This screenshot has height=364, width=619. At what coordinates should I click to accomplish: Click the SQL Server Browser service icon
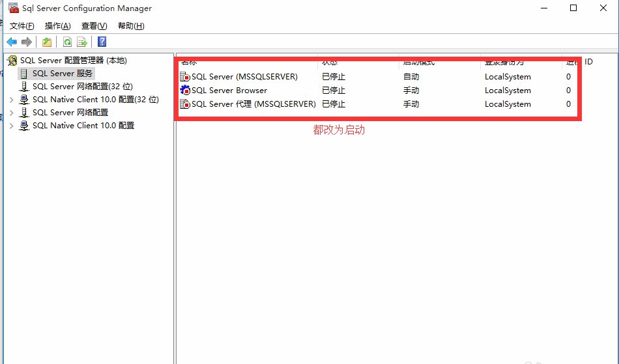pyautogui.click(x=185, y=91)
